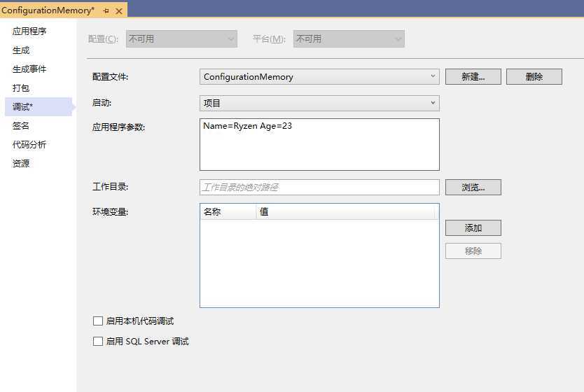This screenshot has width=584, height=392.
Task: Click the 移除 button
Action: coord(473,251)
